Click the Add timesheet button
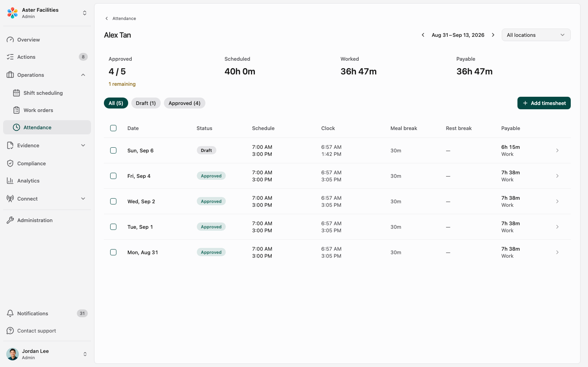The height and width of the screenshot is (367, 588). [x=544, y=103]
